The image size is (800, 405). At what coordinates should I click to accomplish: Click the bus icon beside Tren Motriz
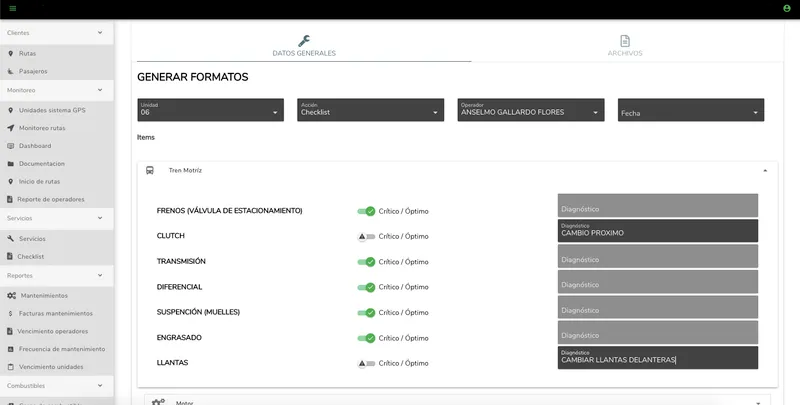pyautogui.click(x=149, y=170)
